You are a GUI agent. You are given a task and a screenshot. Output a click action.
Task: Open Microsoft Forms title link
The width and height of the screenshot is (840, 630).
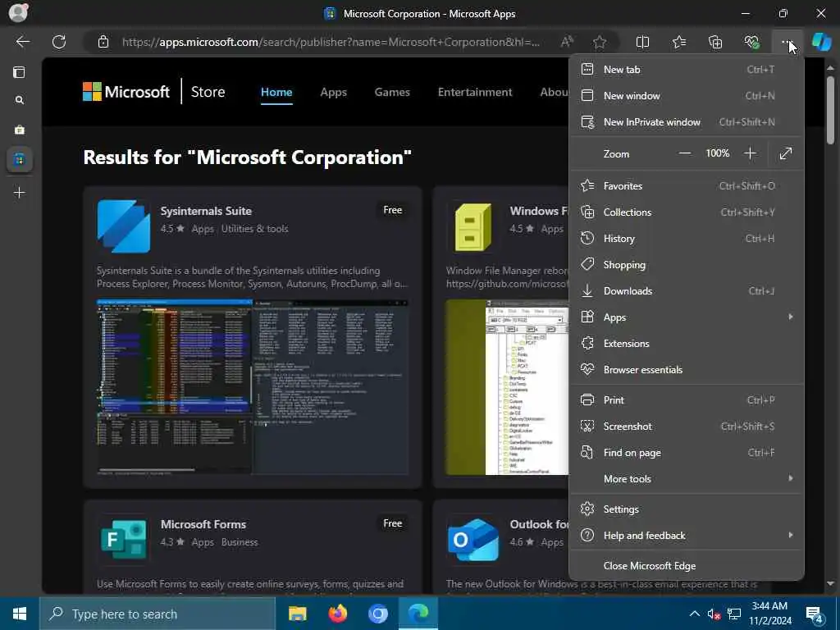point(203,524)
